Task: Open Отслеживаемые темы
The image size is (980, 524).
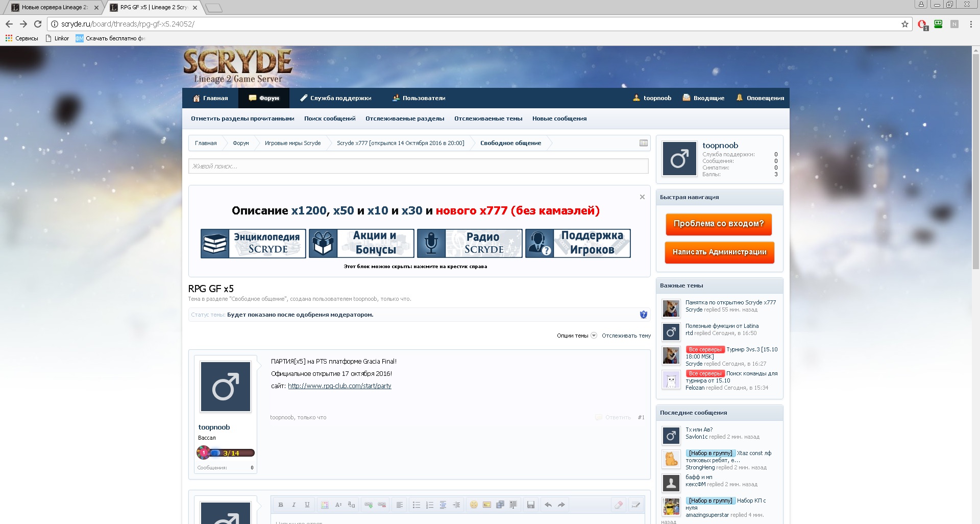Action: point(488,118)
